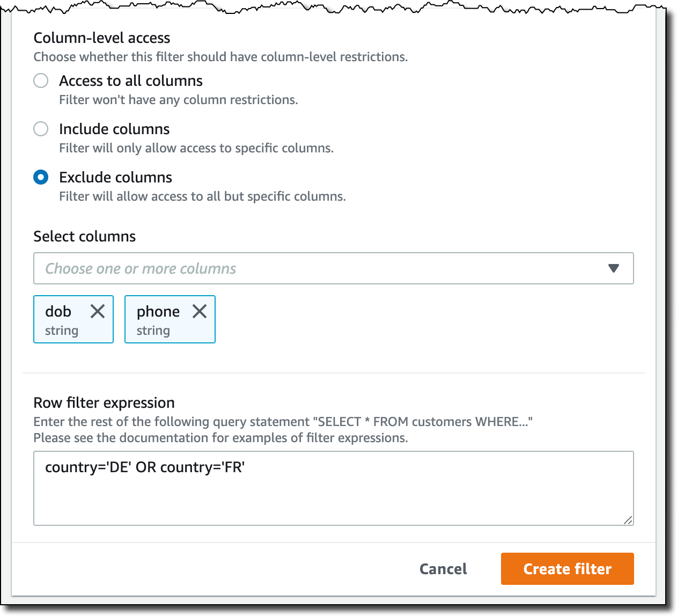Click the string type label under phone

153,331
